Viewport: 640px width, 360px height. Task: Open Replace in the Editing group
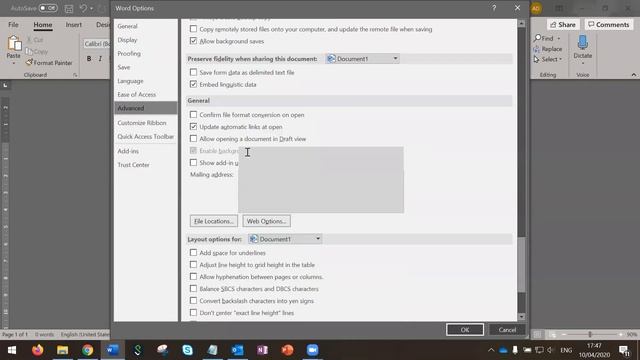[x=548, y=49]
